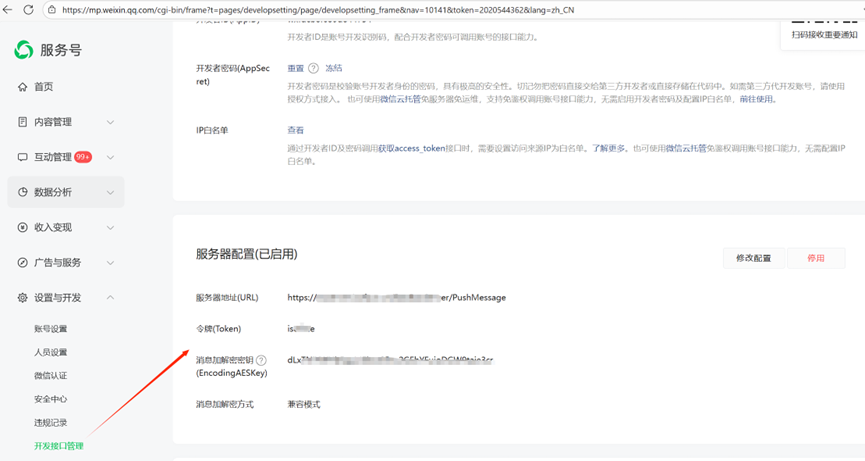Click the 查看 link for IP白名单
This screenshot has width=865, height=461.
(x=296, y=130)
